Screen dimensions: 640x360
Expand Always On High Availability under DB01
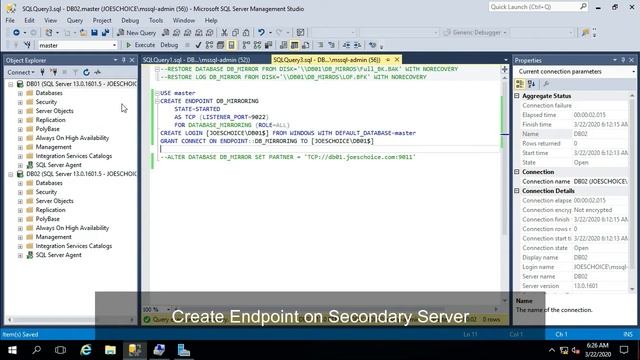coord(20,138)
